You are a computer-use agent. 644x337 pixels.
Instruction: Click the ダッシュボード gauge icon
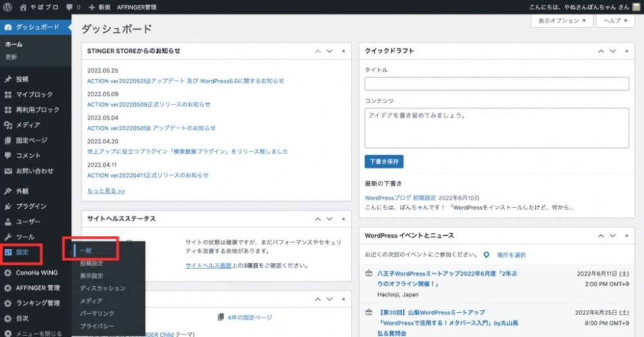coord(8,27)
